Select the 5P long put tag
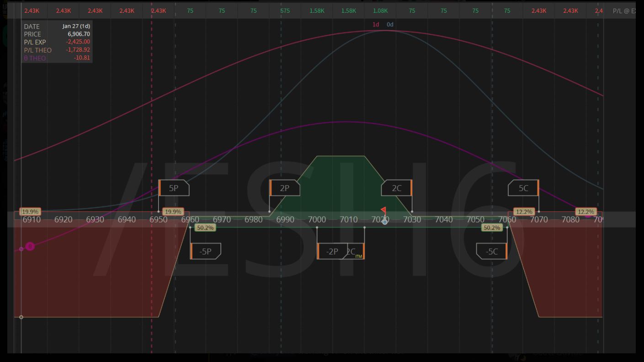The width and height of the screenshot is (644, 362). click(x=174, y=188)
